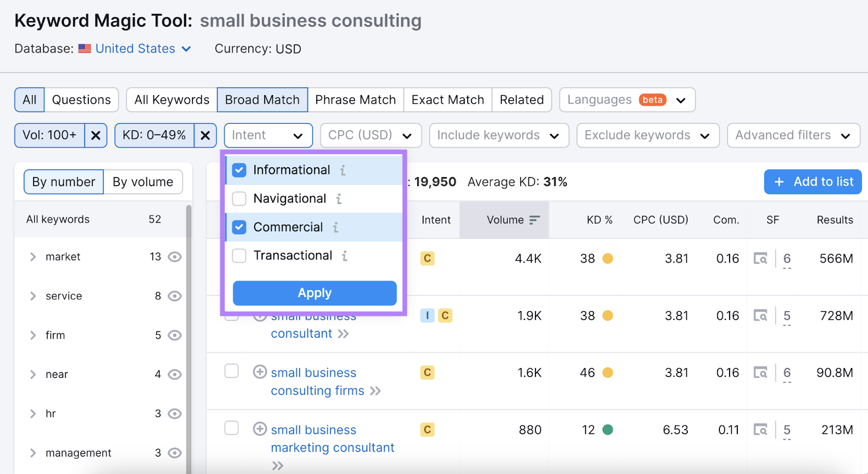Select the Exact Match tab

pyautogui.click(x=448, y=100)
